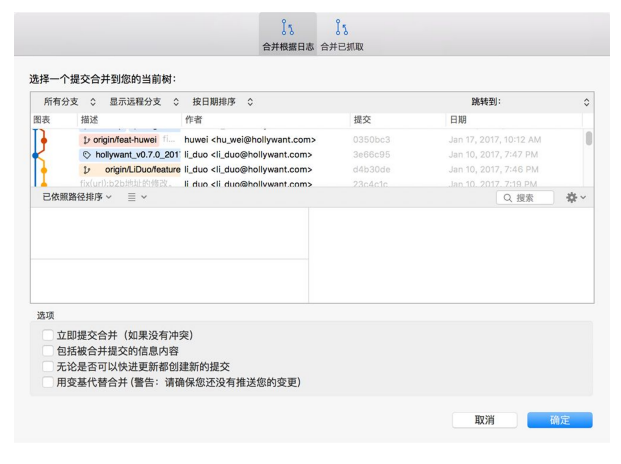Click the list view mode icon
Image resolution: width=621 pixels, height=464 pixels.
click(x=137, y=198)
